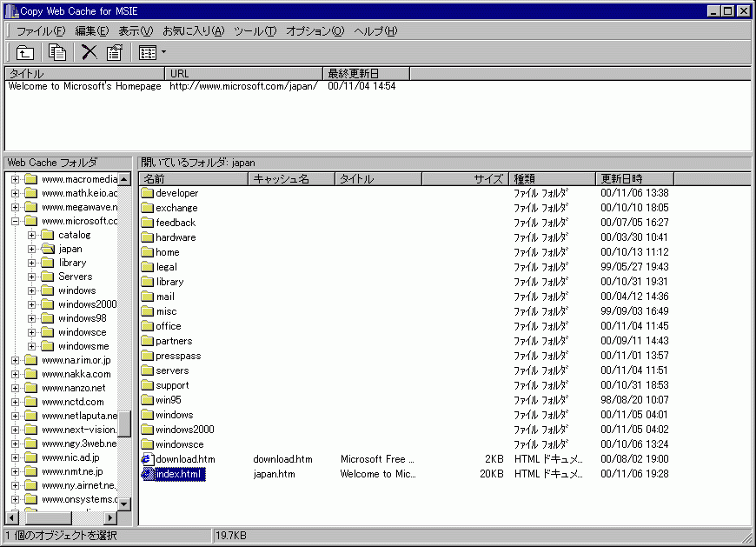Screen dimensions: 756x547
Task: Click the exchange folder icon
Action: coord(147,208)
